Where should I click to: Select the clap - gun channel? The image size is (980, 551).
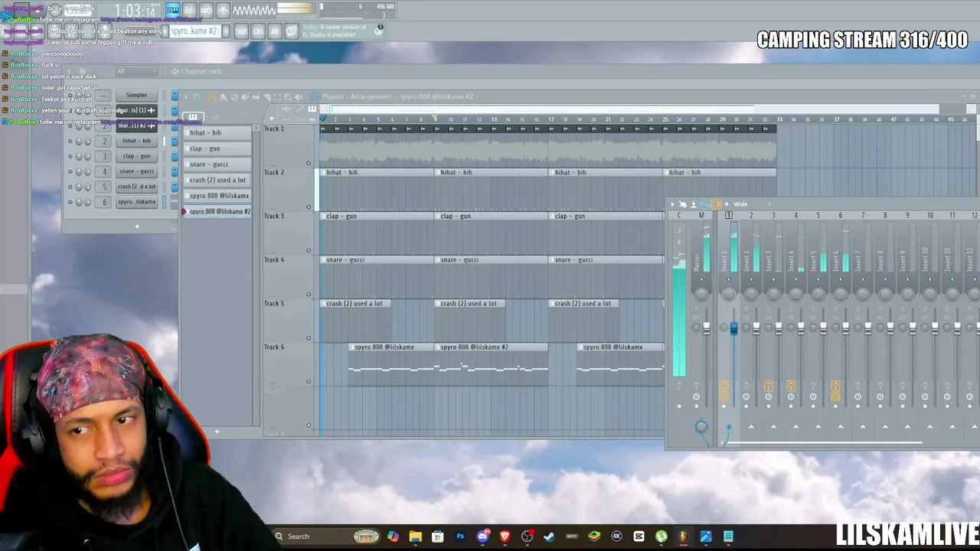(136, 156)
